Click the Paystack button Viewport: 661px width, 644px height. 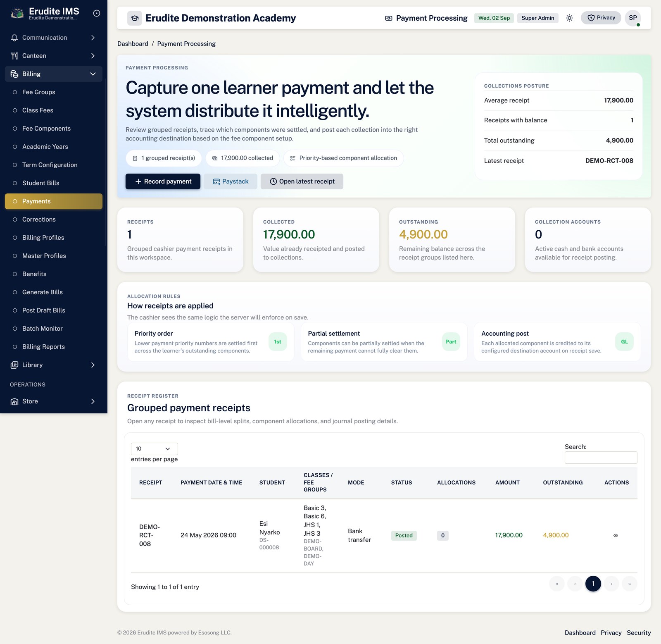point(231,181)
